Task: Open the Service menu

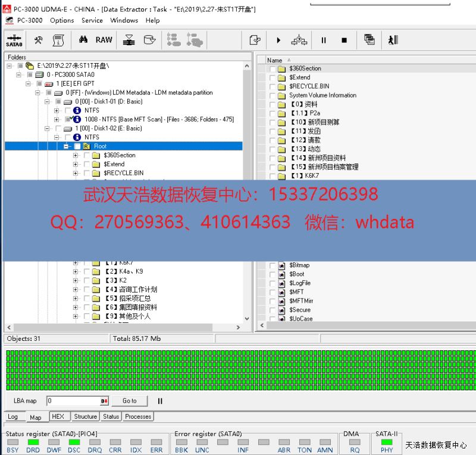Action: click(92, 20)
